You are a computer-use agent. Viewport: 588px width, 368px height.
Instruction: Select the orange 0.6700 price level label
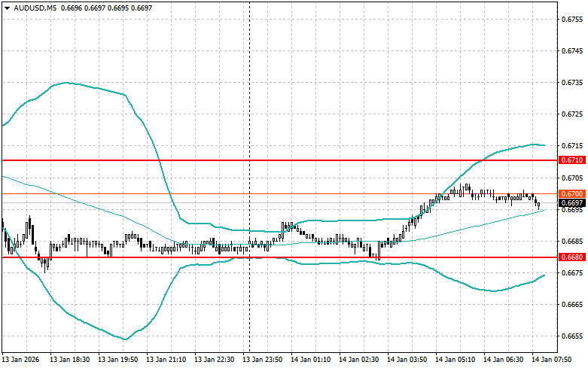point(572,193)
